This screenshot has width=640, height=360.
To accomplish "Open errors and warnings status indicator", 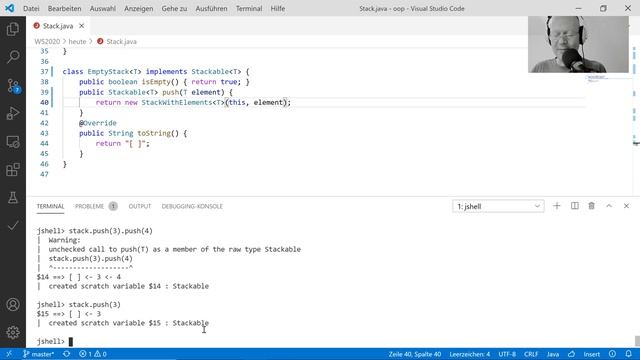I will [93, 354].
